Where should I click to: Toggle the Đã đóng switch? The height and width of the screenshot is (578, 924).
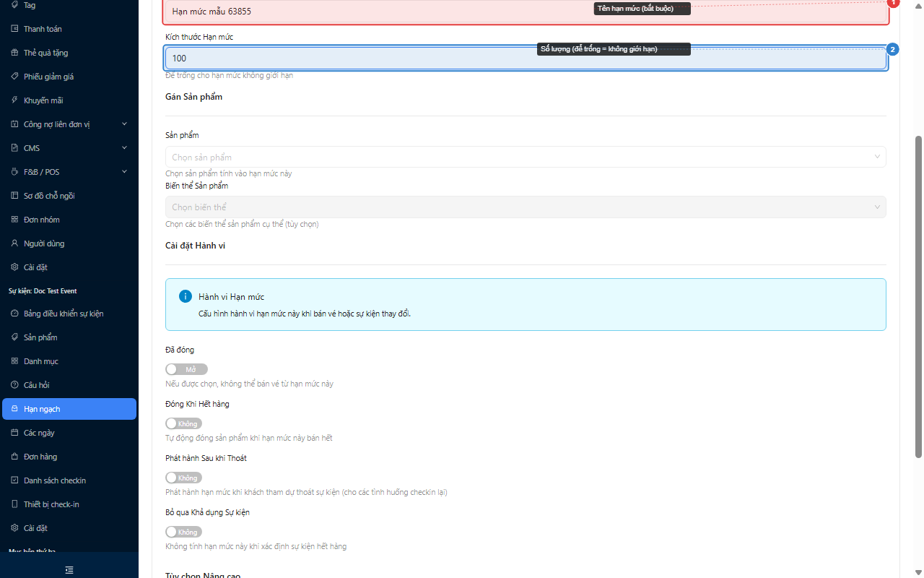[x=186, y=369]
